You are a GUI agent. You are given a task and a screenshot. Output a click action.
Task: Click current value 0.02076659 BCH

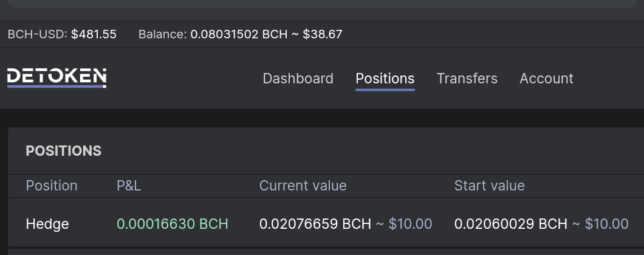315,224
